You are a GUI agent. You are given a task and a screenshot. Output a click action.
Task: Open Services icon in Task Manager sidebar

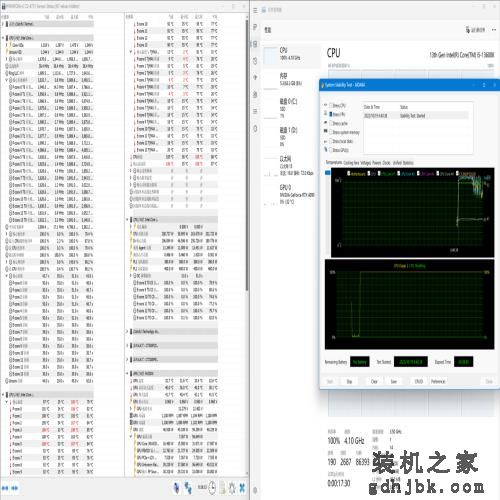pyautogui.click(x=255, y=128)
